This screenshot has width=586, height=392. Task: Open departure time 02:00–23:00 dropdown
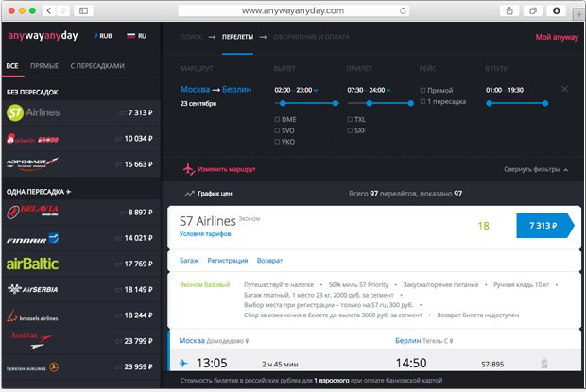[296, 90]
